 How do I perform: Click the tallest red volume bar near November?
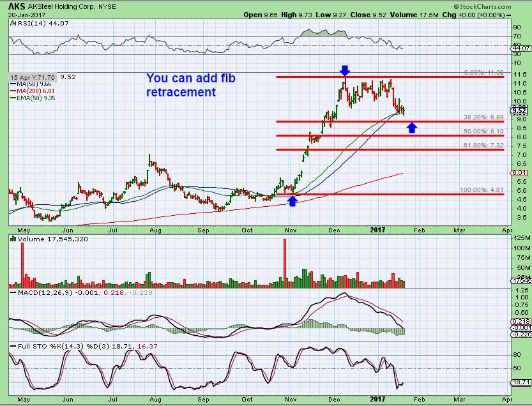(285, 263)
